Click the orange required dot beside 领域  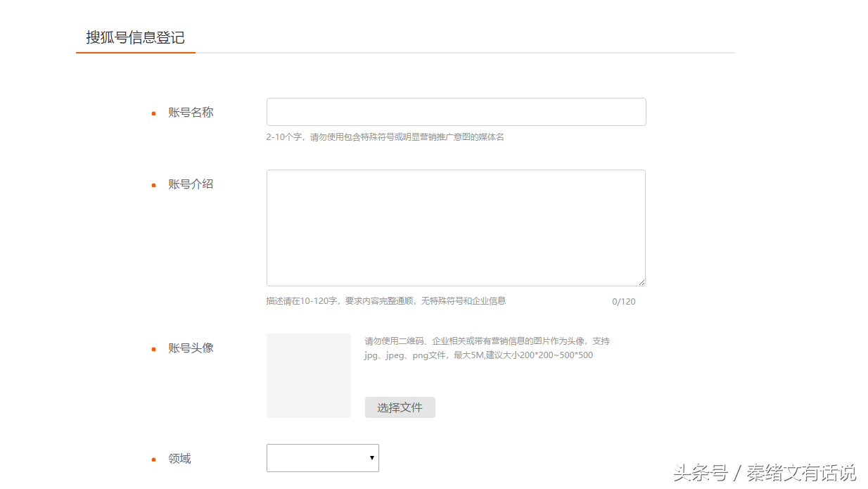point(153,459)
